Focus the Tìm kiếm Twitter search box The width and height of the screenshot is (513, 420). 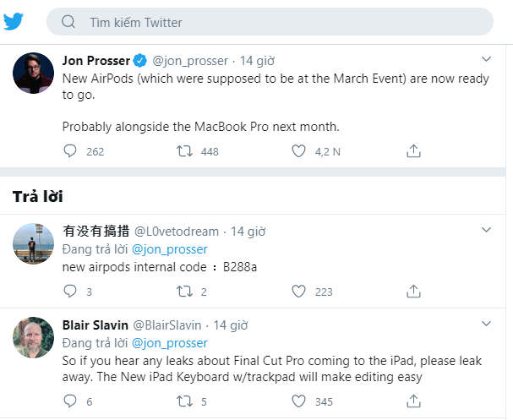270,22
